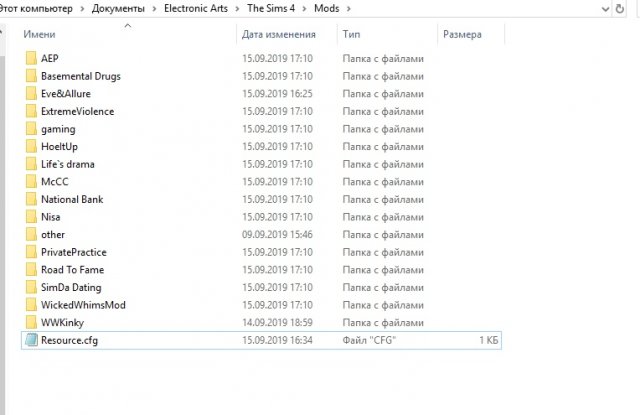This screenshot has width=640, height=415.
Task: Select the National Bank folder name
Action: 72,199
